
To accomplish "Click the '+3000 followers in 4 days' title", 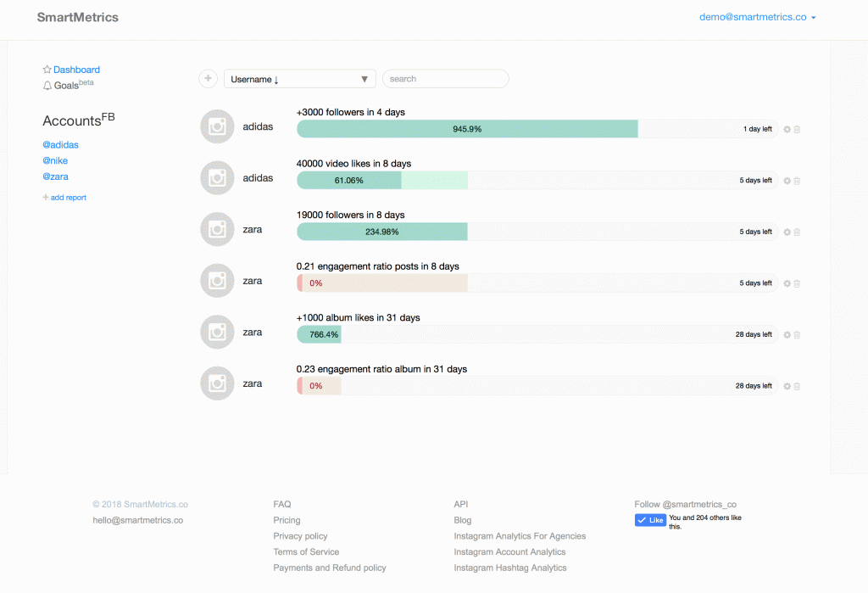I will pos(350,112).
